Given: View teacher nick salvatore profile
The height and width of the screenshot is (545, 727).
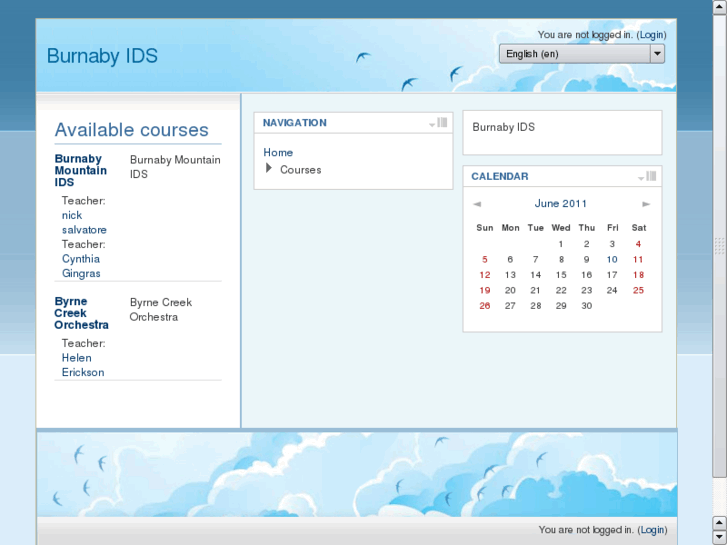Looking at the screenshot, I should (x=84, y=223).
